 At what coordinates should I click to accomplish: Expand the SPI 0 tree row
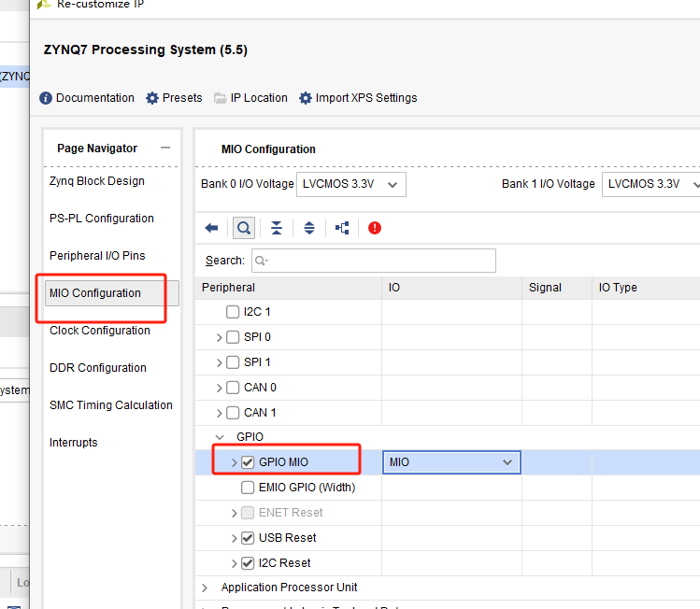(x=220, y=338)
